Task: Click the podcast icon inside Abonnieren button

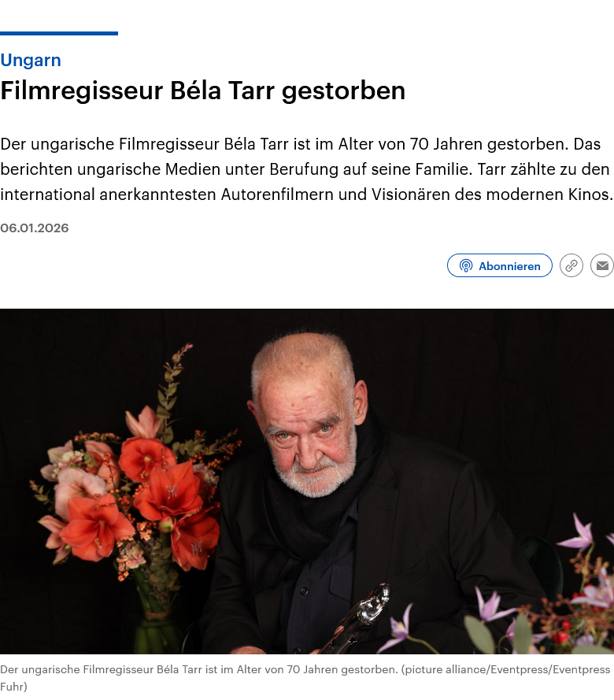Action: (466, 266)
